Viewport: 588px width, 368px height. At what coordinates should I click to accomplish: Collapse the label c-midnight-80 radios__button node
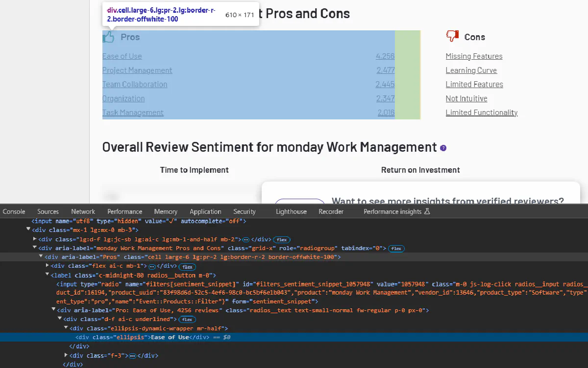click(x=48, y=275)
